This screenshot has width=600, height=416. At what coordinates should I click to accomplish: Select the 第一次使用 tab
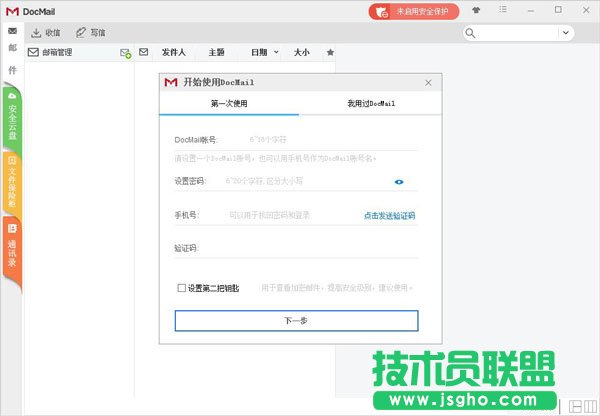[229, 103]
